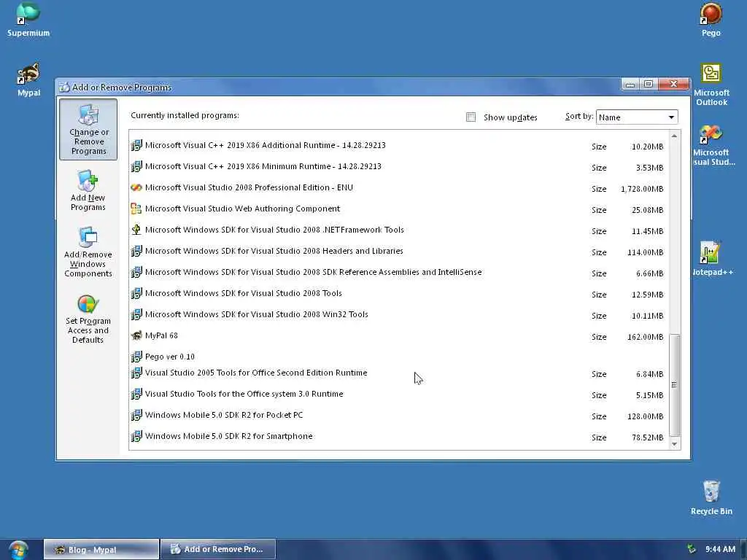Click the scrollbar down arrow in programs list
Viewport: 747px width, 560px height.
tap(674, 444)
